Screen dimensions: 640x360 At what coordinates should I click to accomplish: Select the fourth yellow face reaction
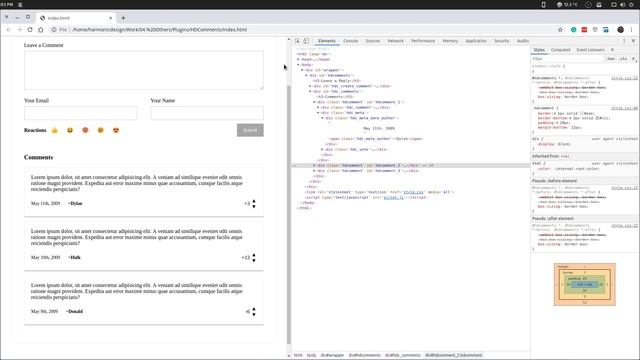(x=100, y=130)
